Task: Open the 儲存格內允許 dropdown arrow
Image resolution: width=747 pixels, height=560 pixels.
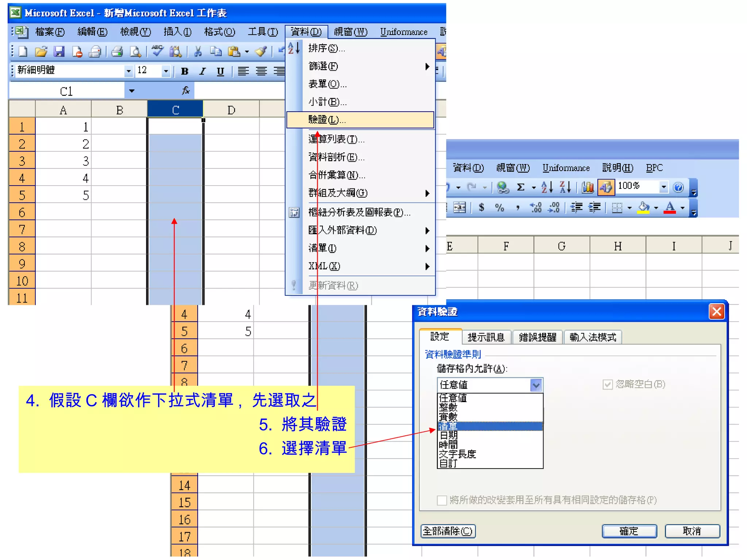Action: (536, 385)
